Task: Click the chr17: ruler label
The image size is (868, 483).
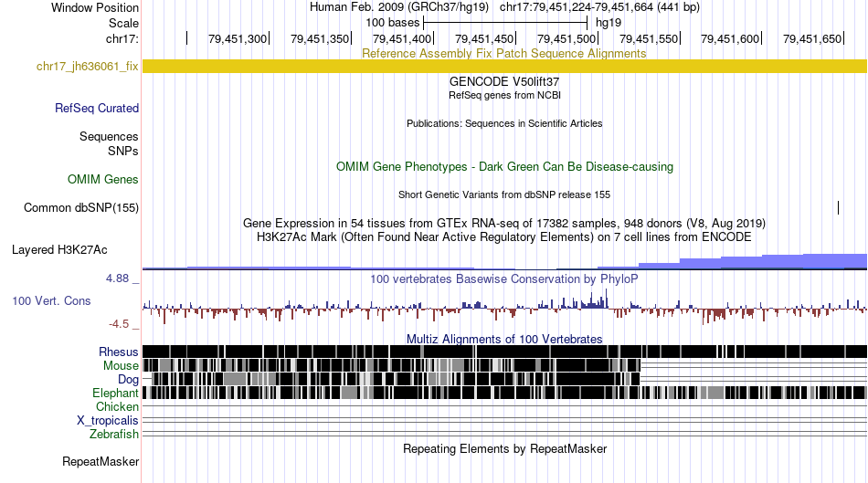Action: 122,38
